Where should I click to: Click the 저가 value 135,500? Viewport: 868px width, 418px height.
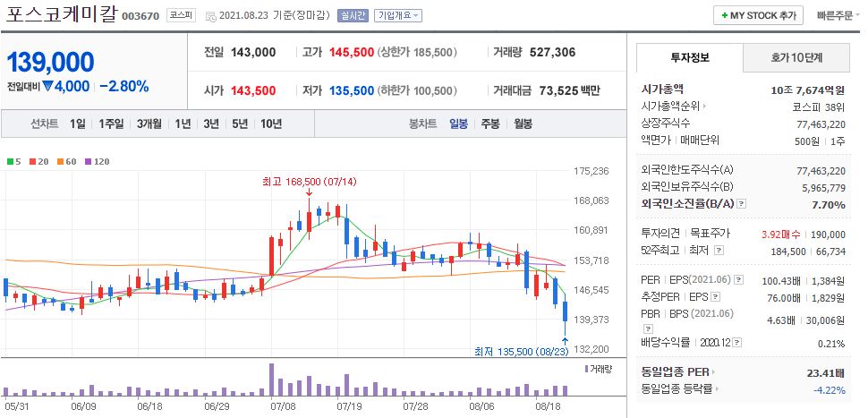pos(352,90)
